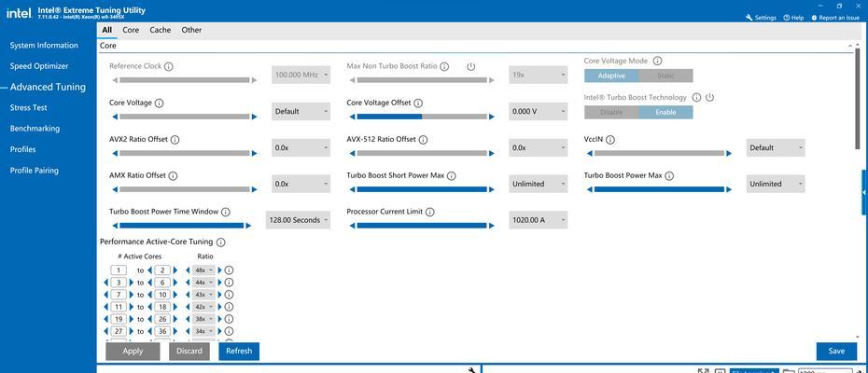Screen dimensions: 868x373
Task: Click the right arrow of the Core Voltage slider
Action: (x=254, y=117)
